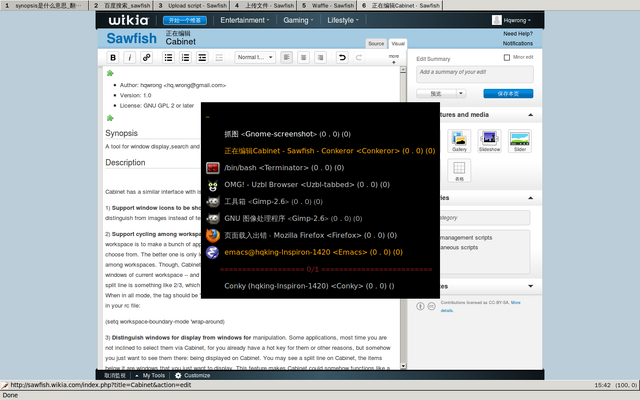Image resolution: width=640 pixels, height=400 pixels.
Task: Align text right
Action: tap(320, 58)
